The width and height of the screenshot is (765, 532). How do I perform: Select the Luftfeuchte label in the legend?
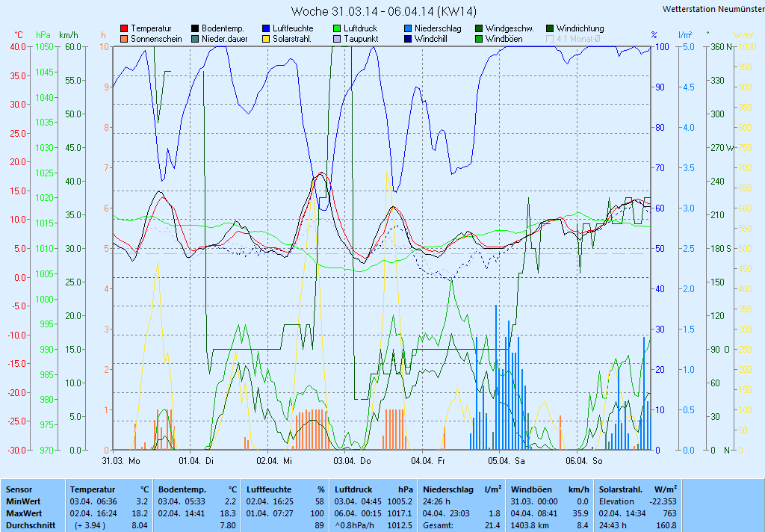(293, 29)
